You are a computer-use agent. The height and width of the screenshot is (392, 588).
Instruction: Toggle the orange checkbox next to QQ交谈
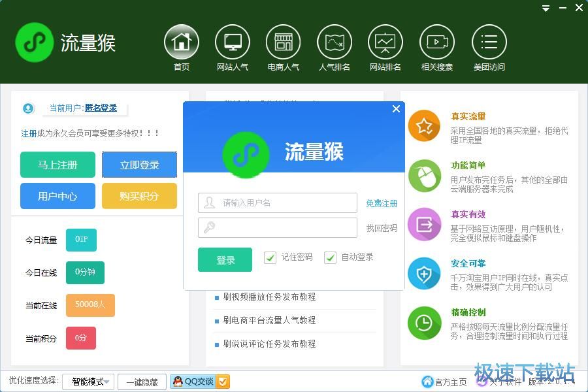click(223, 382)
